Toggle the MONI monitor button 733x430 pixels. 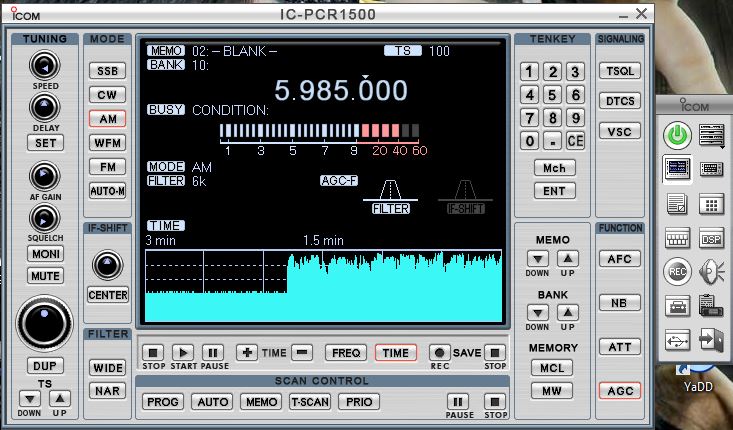pos(45,254)
